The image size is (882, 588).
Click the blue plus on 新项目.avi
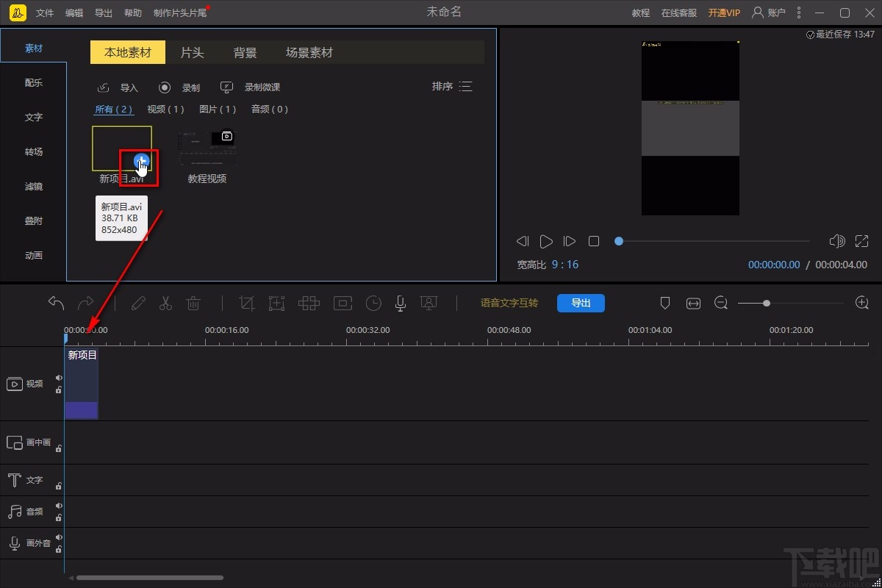142,161
